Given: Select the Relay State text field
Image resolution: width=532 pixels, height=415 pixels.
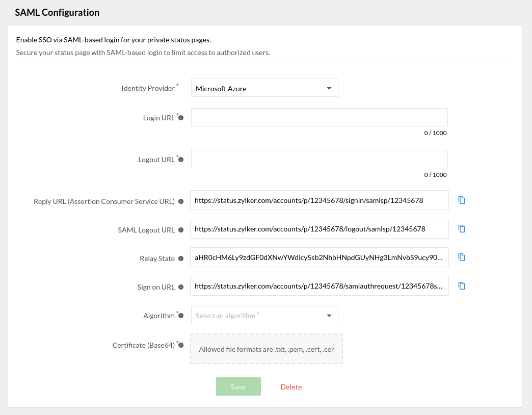Looking at the screenshot, I should [x=319, y=257].
